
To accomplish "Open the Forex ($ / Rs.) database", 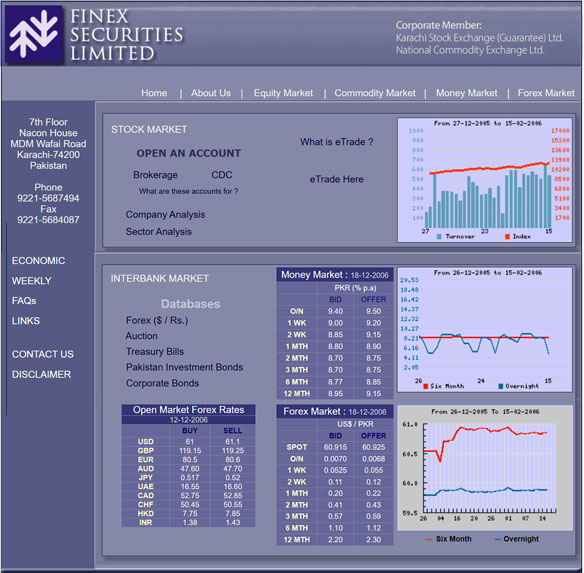I will pos(157,320).
